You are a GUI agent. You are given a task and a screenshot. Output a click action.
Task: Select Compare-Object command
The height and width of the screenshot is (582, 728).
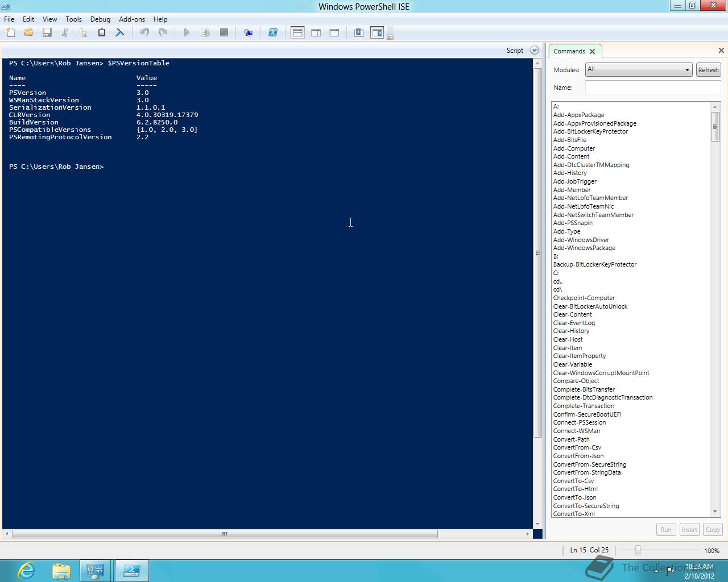tap(576, 381)
